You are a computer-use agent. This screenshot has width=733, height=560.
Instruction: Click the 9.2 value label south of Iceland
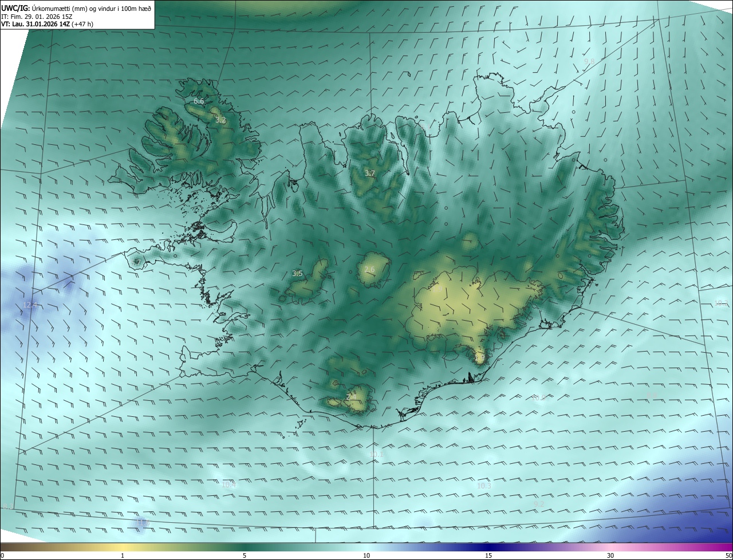(x=539, y=504)
